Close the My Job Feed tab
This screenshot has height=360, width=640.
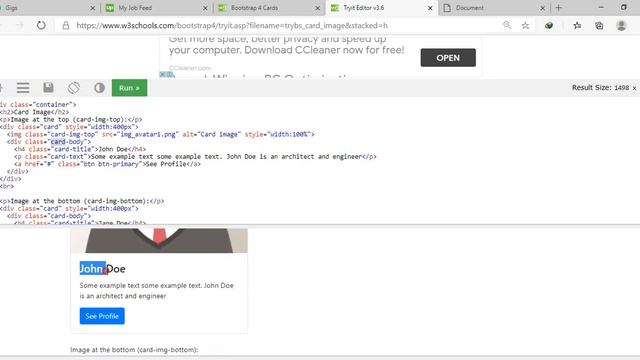point(205,8)
